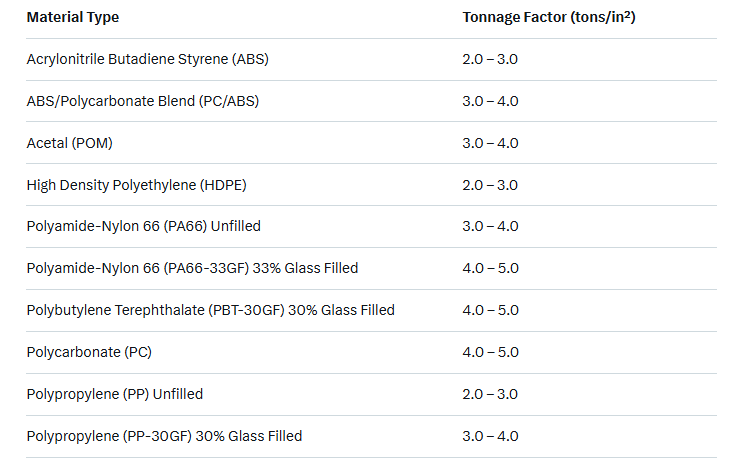This screenshot has height=467, width=742.
Task: Select the tonnage value for PBT-30GF
Action: (490, 310)
